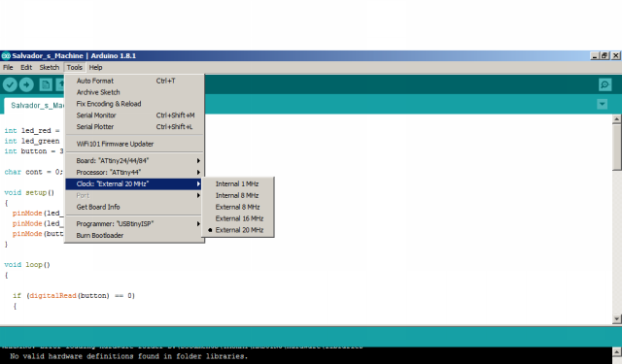Image resolution: width=622 pixels, height=364 pixels.
Task: Select Internal 8 MHz clock option
Action: [x=238, y=195]
